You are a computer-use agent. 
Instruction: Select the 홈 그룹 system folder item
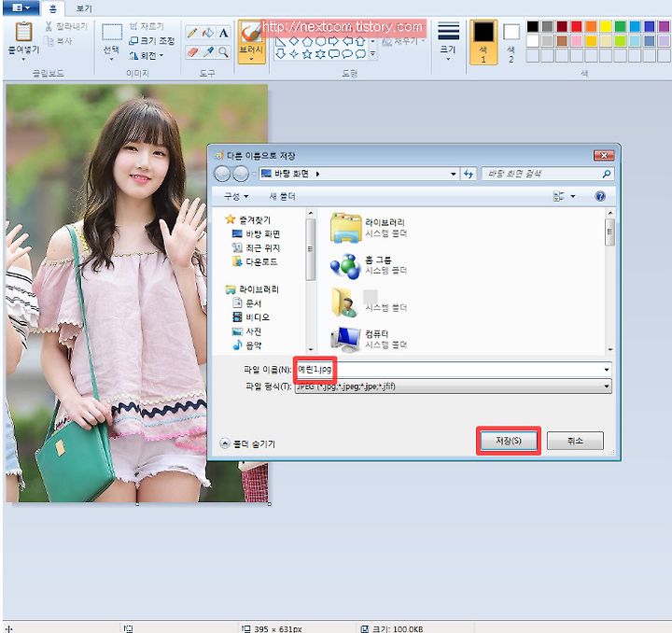[x=369, y=265]
